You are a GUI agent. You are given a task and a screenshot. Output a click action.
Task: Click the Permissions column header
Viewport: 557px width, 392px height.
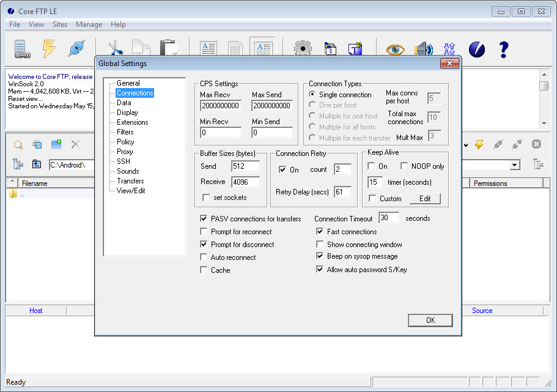tap(506, 183)
